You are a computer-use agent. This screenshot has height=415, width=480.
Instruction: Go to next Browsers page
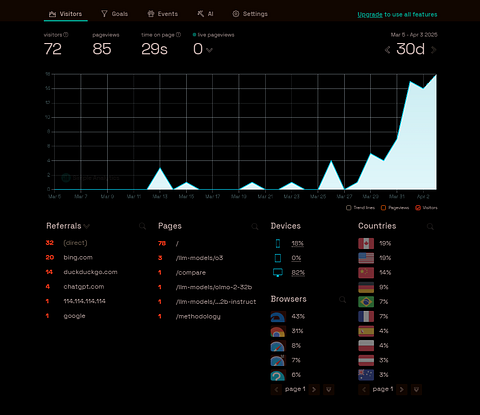pyautogui.click(x=314, y=389)
